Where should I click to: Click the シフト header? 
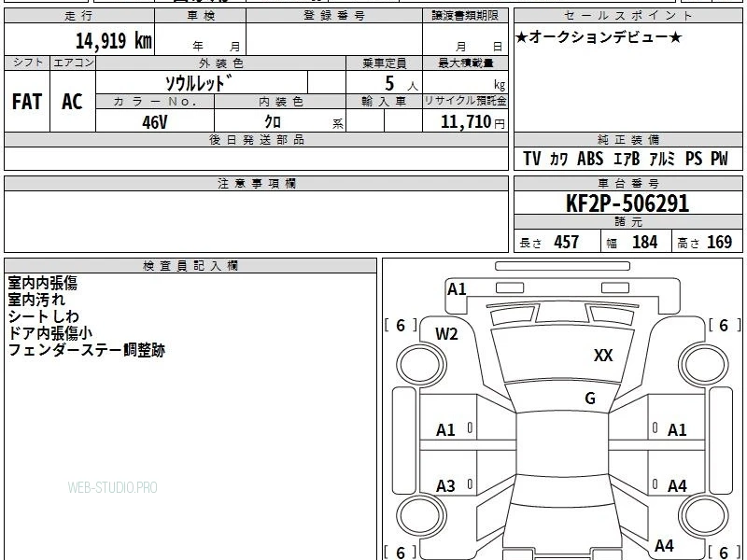[28, 63]
